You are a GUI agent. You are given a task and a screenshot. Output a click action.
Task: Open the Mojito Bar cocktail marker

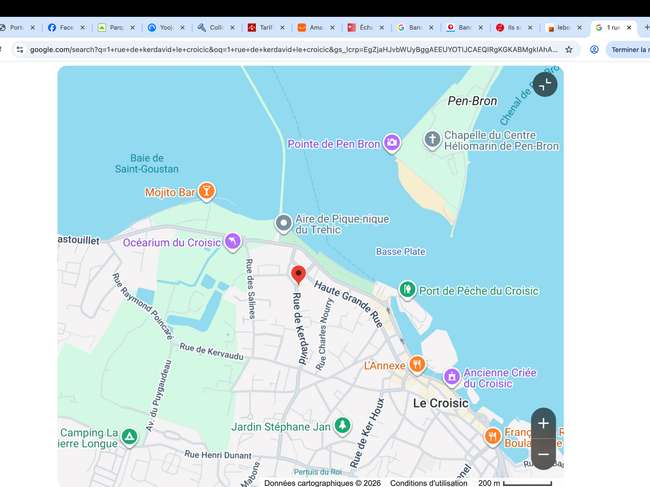coord(206,191)
